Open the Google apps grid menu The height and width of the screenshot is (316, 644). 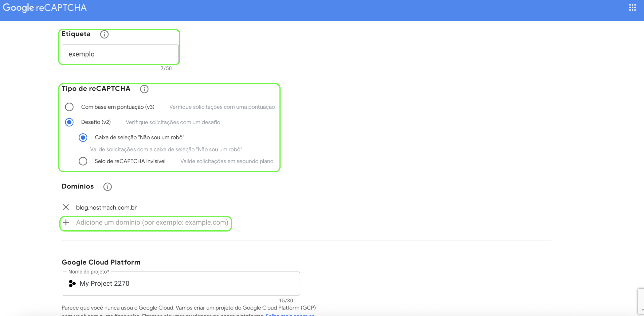coord(632,8)
